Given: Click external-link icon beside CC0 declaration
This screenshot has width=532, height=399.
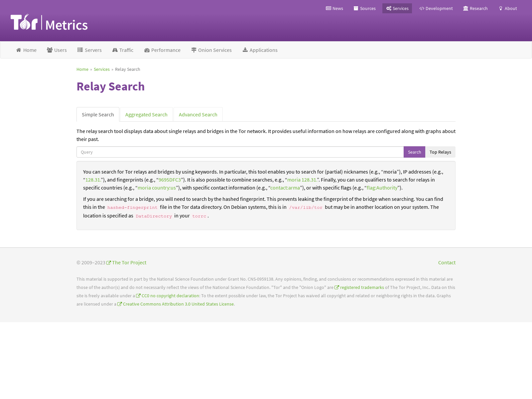Looking at the screenshot, I should [138, 296].
